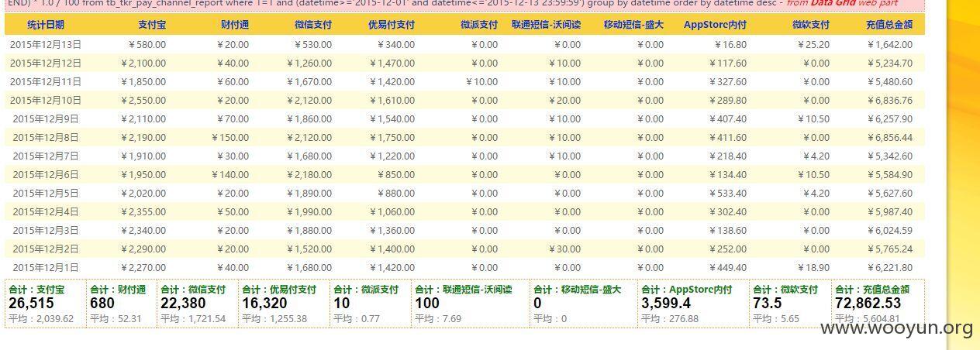Click the 合计：微派支付 10 summary box

pos(371,304)
